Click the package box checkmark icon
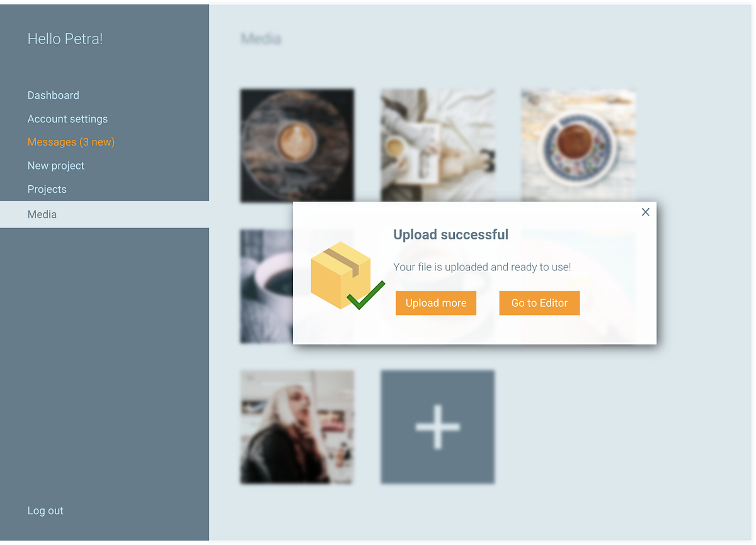This screenshot has width=756, height=545. [348, 276]
